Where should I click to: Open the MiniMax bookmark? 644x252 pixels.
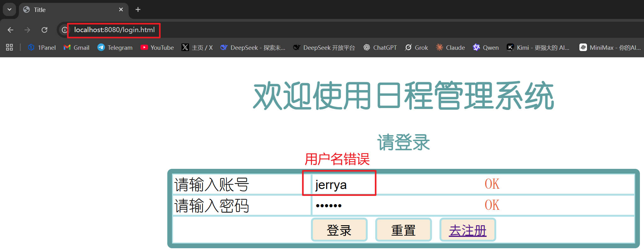610,48
